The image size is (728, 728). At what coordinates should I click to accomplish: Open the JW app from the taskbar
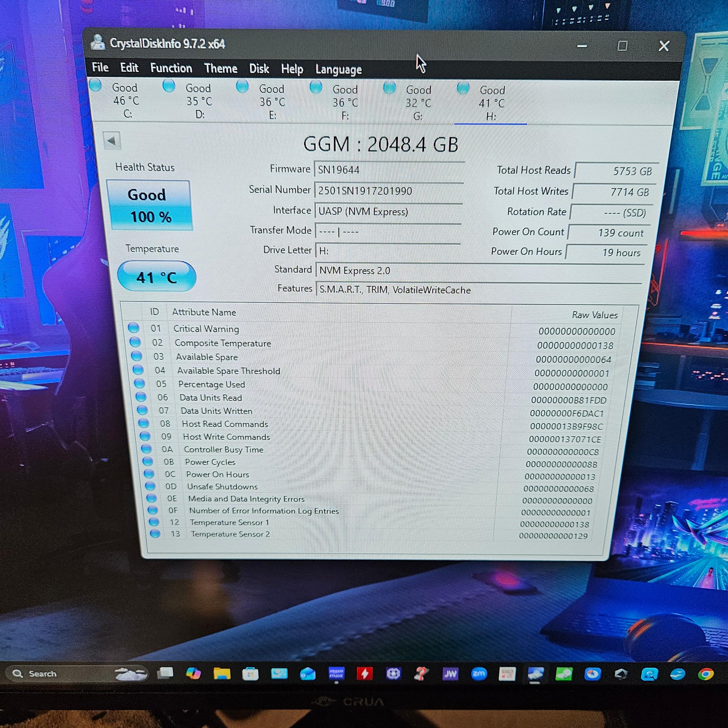[x=450, y=674]
